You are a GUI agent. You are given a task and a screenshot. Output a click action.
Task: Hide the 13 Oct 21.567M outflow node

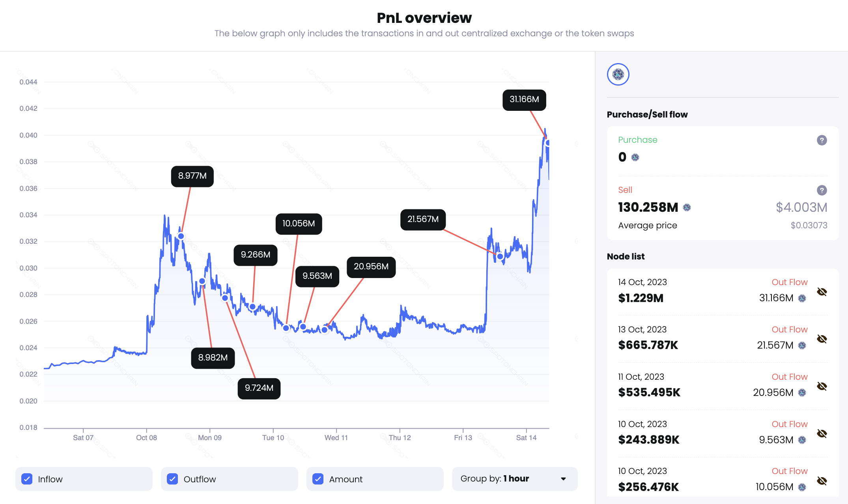coord(822,339)
